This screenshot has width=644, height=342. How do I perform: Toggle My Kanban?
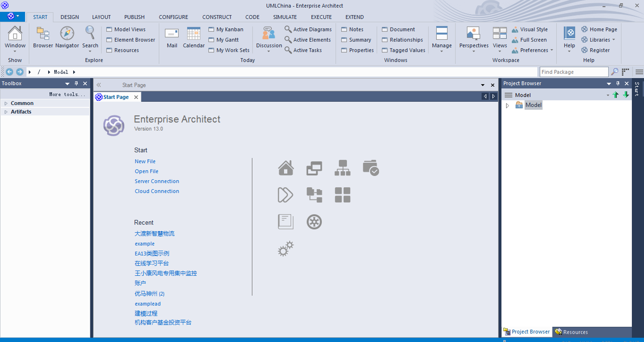(x=226, y=29)
